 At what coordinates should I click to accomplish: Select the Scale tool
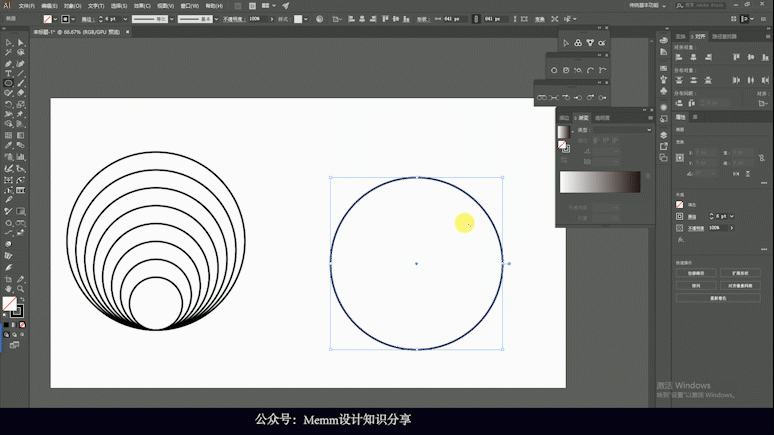[21, 104]
